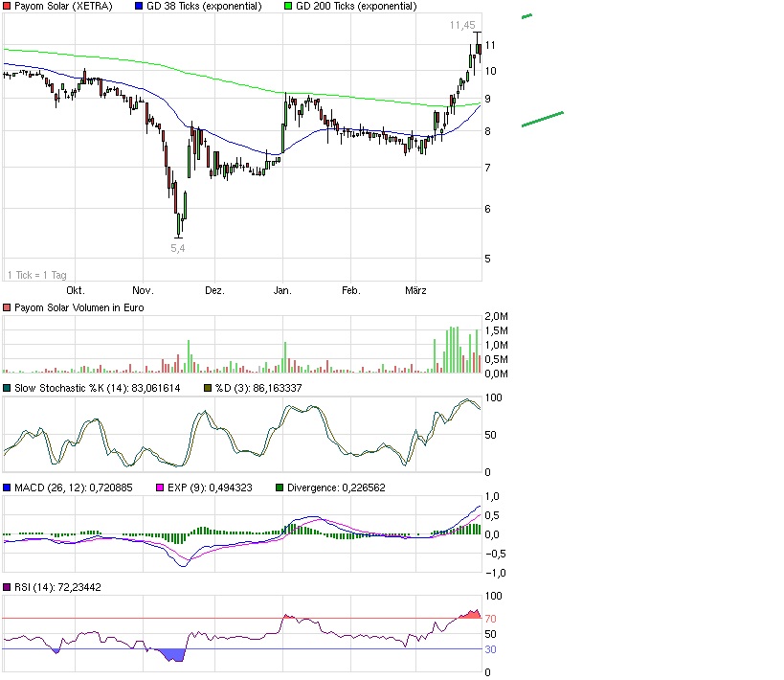Click the Payom Solar Volumen legend square
This screenshot has width=784, height=680.
click(x=8, y=307)
